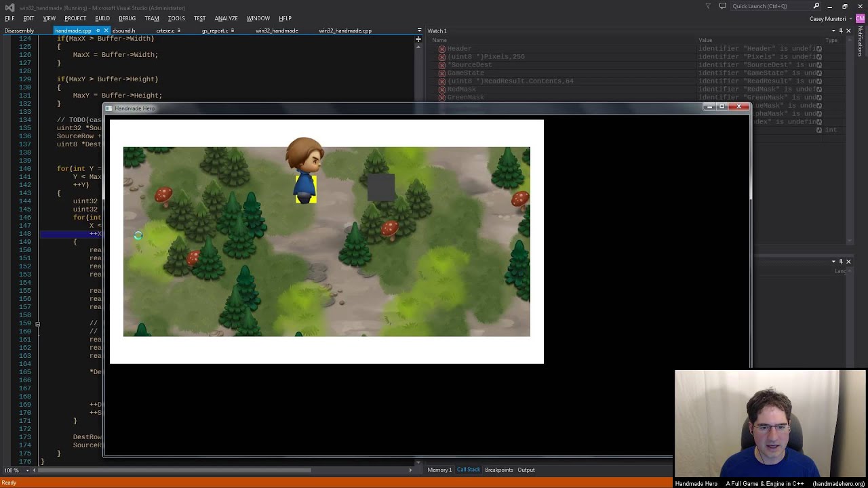Open the FILE menu

[x=9, y=18]
